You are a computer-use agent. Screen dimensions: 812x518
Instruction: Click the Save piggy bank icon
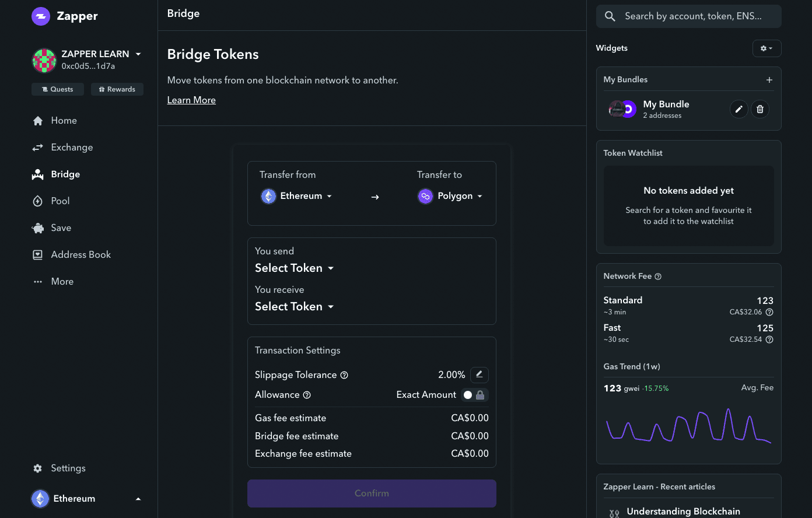pos(38,228)
